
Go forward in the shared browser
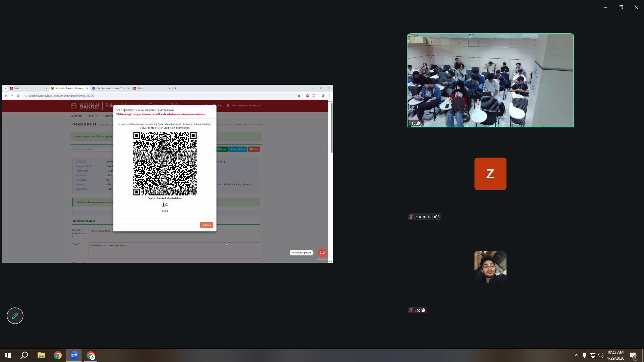click(x=12, y=96)
